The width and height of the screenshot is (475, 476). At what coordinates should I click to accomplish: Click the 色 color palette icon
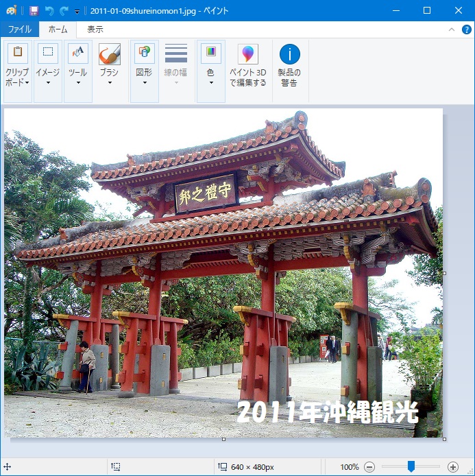pos(211,53)
